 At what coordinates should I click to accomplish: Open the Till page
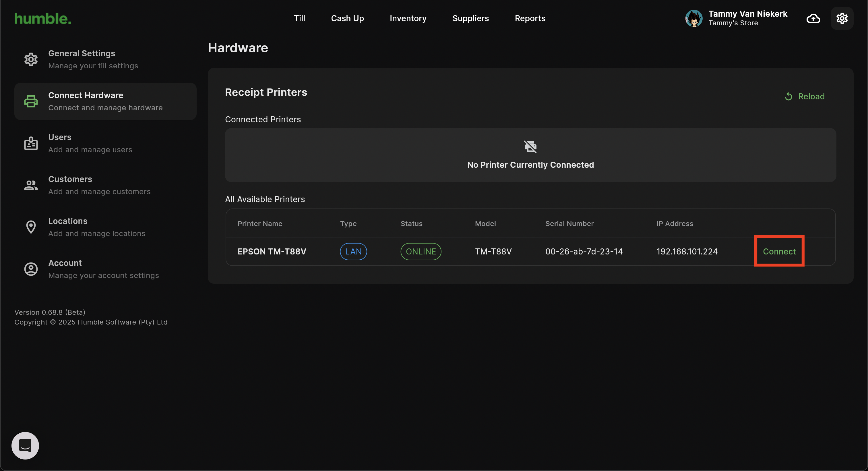click(299, 18)
